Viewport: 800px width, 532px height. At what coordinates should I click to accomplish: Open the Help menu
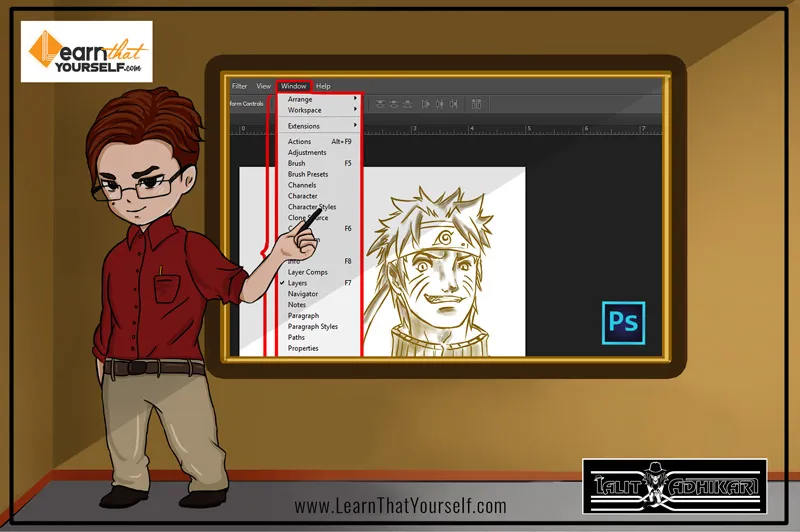coord(323,86)
